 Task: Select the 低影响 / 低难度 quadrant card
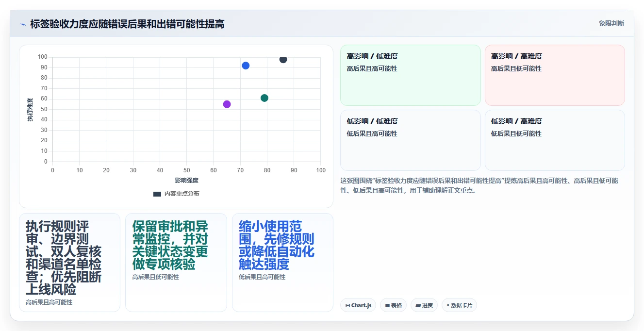click(x=411, y=140)
